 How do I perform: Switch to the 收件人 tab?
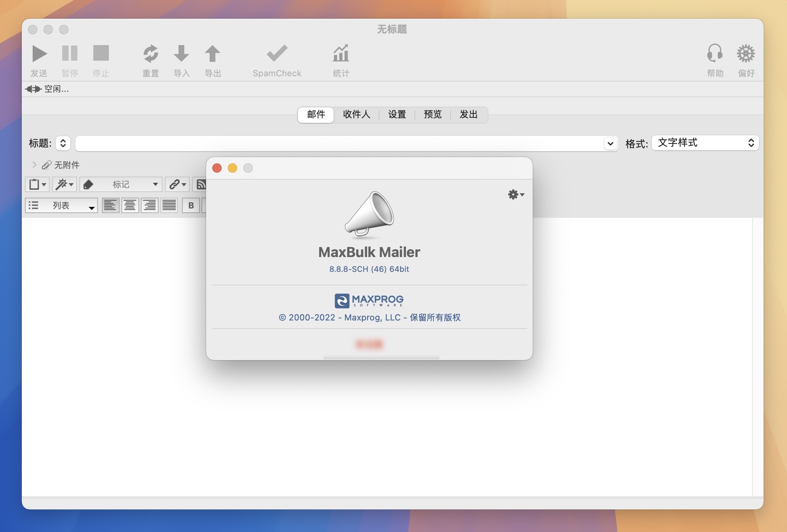click(357, 115)
